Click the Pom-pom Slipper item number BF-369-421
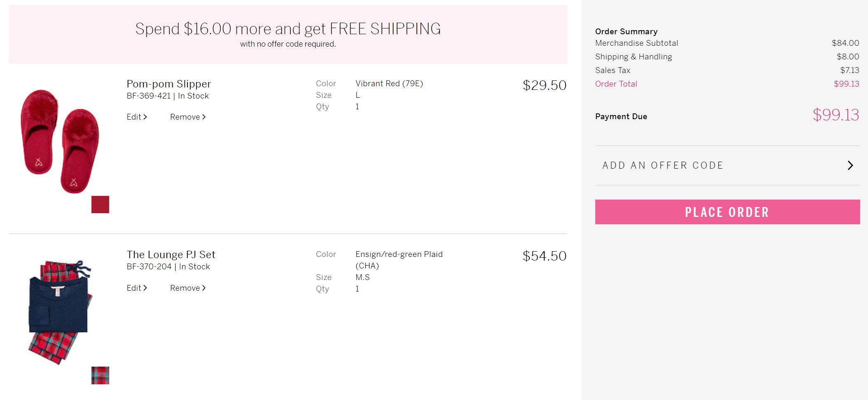 coord(148,96)
